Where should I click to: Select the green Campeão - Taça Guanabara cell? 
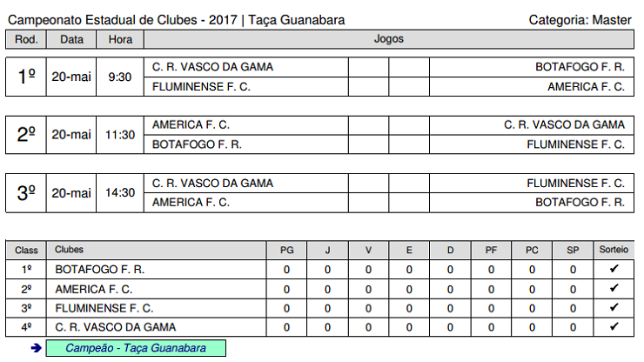coord(136,348)
